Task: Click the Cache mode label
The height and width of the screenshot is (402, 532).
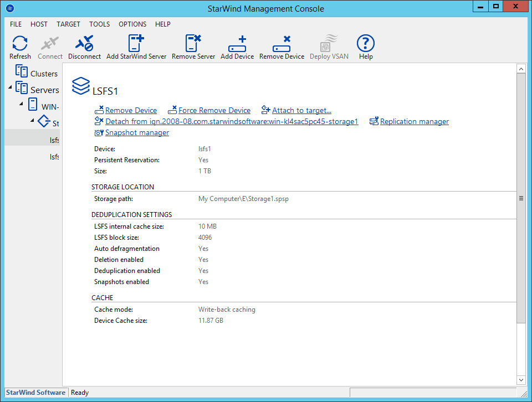Action: pyautogui.click(x=114, y=310)
